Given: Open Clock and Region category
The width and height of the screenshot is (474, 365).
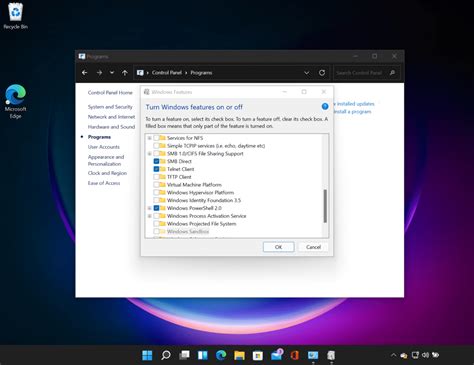Looking at the screenshot, I should [107, 173].
